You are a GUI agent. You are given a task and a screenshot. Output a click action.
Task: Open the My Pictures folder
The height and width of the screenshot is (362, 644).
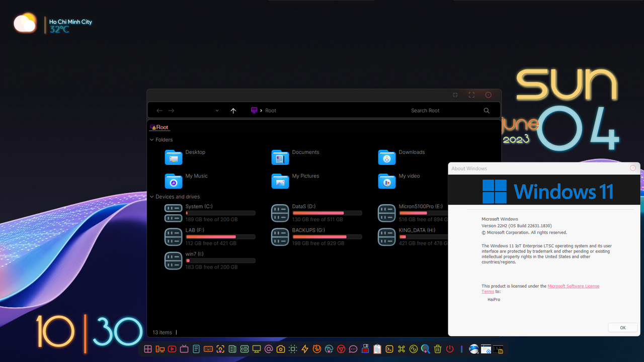coord(295,181)
